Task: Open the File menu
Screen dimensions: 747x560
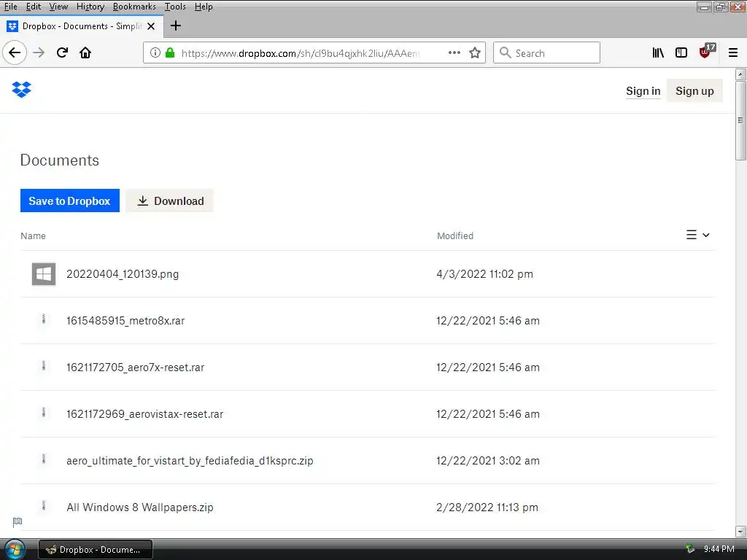Action: (x=10, y=7)
